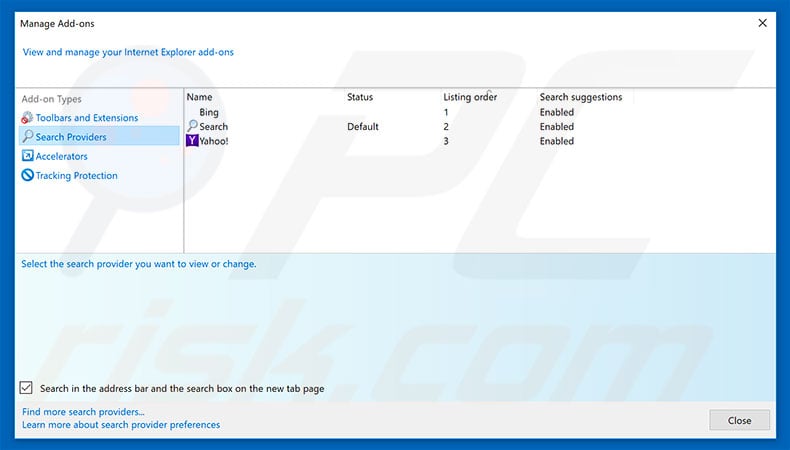Click Search's listing order value 2

coord(446,126)
